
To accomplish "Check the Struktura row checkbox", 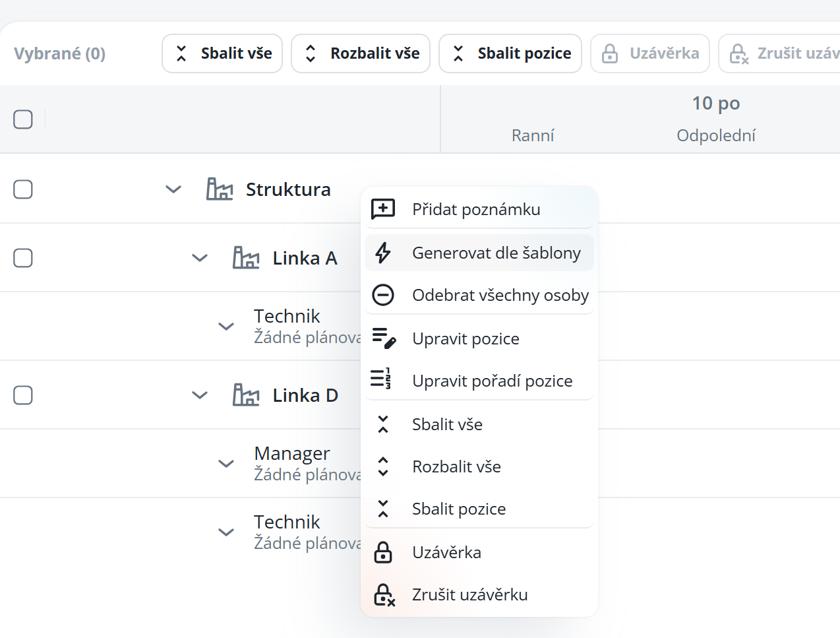I will (x=23, y=189).
